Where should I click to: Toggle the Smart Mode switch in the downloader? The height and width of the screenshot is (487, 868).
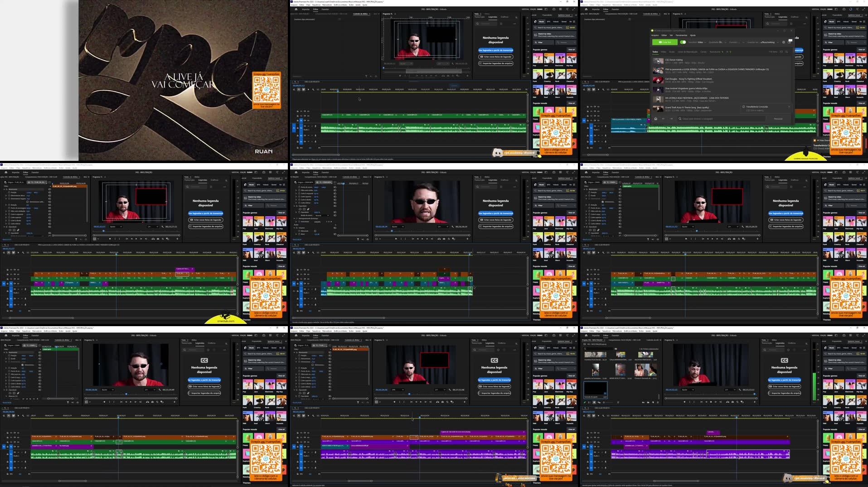[x=683, y=42]
